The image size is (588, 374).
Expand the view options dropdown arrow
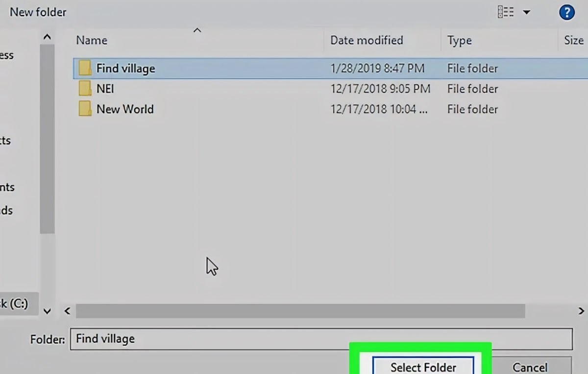pyautogui.click(x=527, y=12)
